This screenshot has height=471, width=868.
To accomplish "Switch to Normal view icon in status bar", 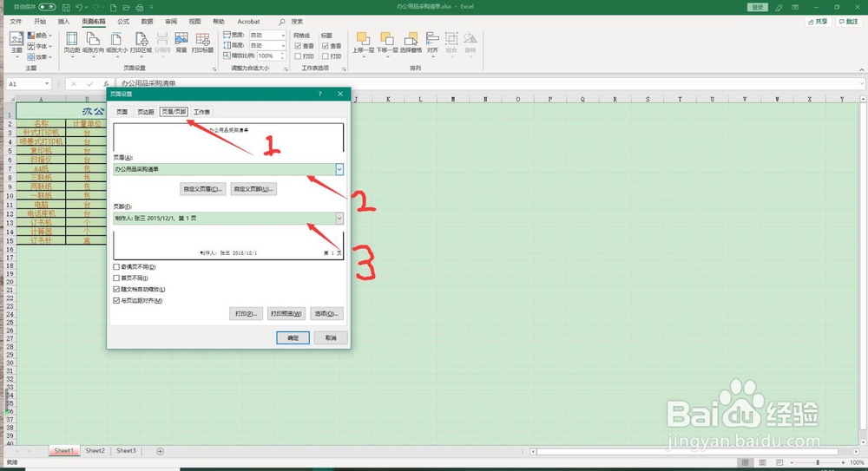I will click(x=745, y=462).
